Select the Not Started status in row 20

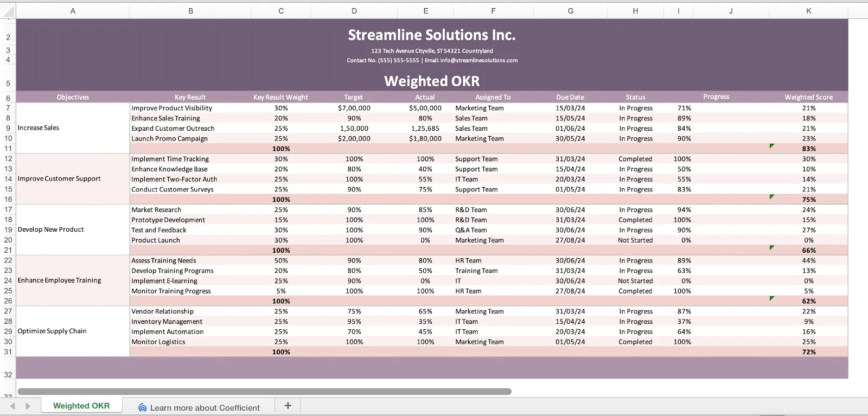tap(635, 240)
